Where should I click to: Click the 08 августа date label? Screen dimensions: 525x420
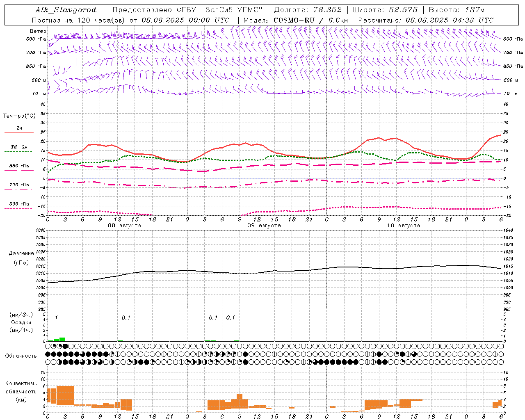(125, 226)
